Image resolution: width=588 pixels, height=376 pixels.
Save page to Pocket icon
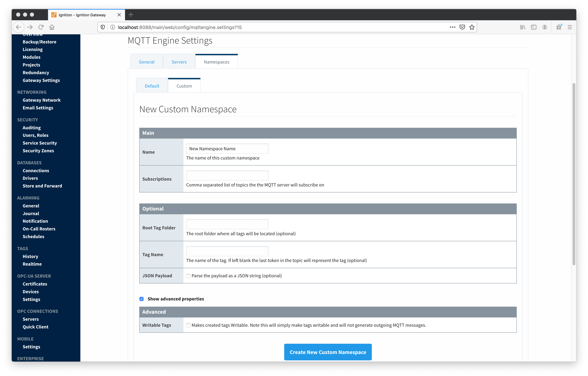(x=462, y=27)
